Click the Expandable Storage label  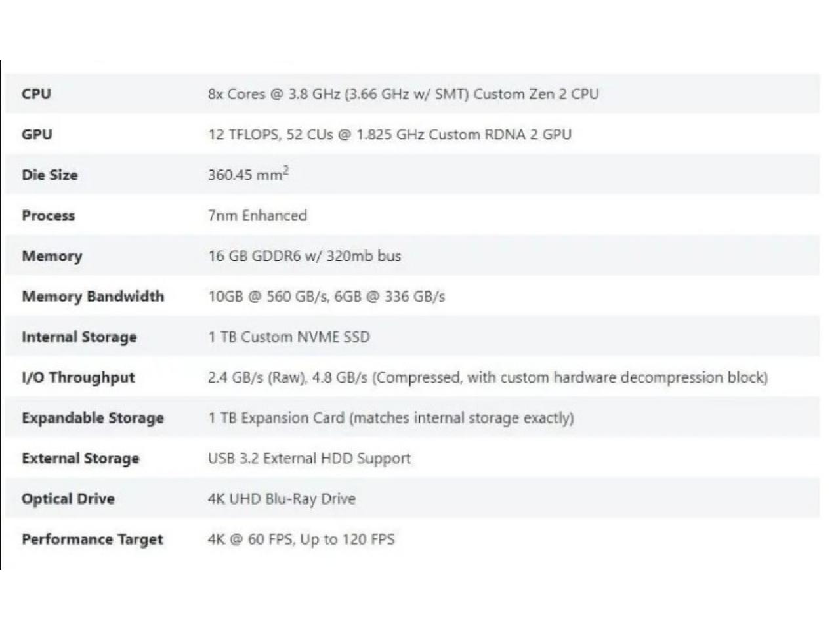93,419
